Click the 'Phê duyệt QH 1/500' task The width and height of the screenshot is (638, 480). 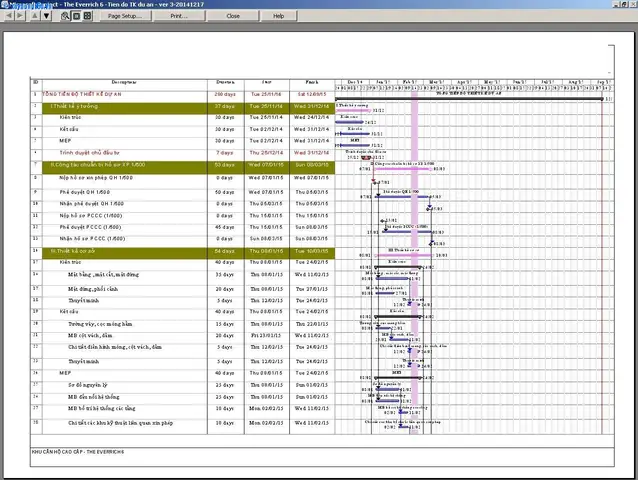(x=85, y=192)
